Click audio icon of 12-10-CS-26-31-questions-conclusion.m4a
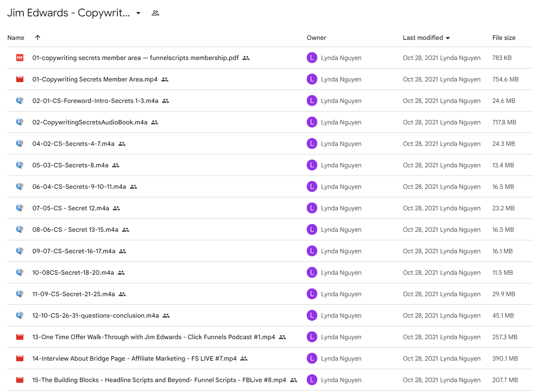Viewport: 533px width, 392px height. [x=20, y=316]
